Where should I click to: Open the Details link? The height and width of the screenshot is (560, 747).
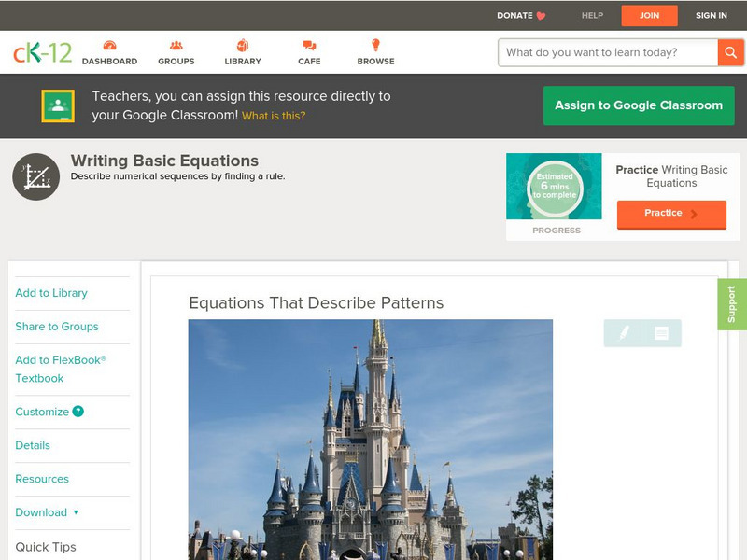click(33, 445)
